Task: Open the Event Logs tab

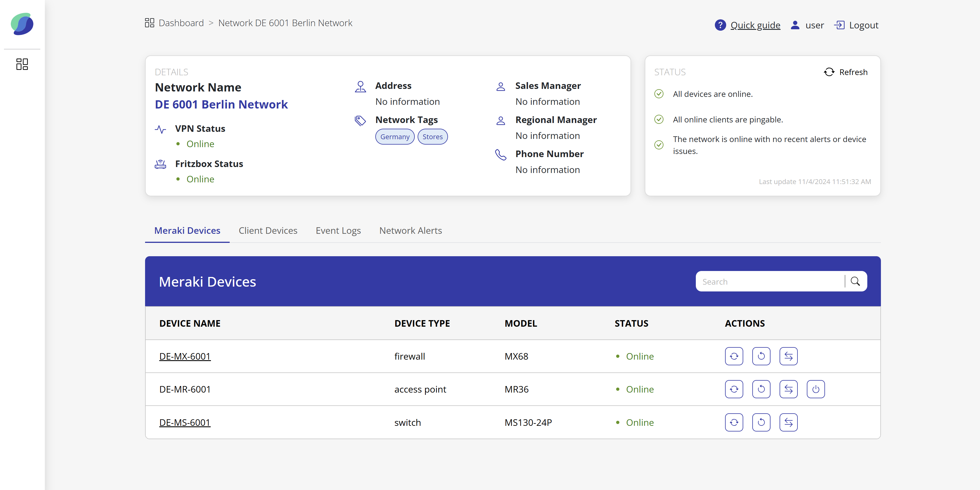Action: click(x=338, y=230)
